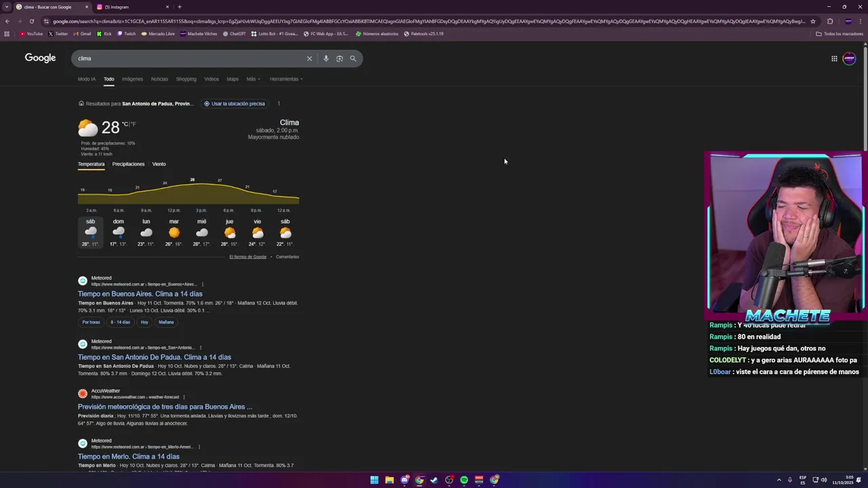The height and width of the screenshot is (488, 868).
Task: Click the Google search input field
Action: click(x=190, y=58)
